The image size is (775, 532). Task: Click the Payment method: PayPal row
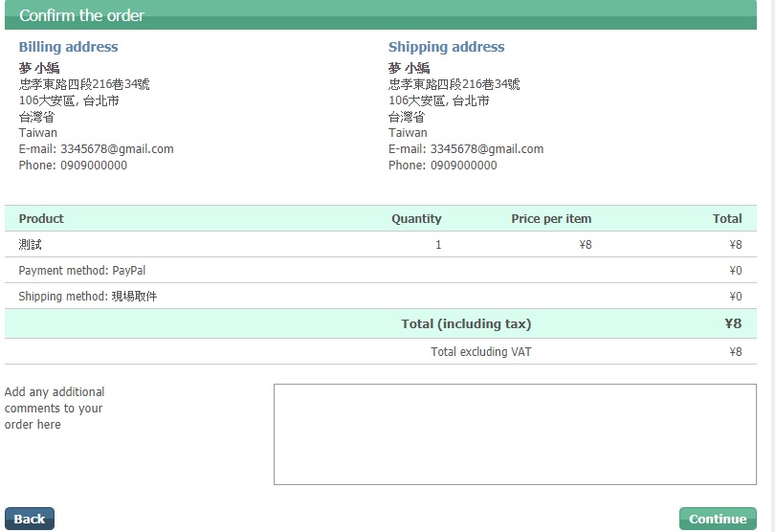[82, 271]
